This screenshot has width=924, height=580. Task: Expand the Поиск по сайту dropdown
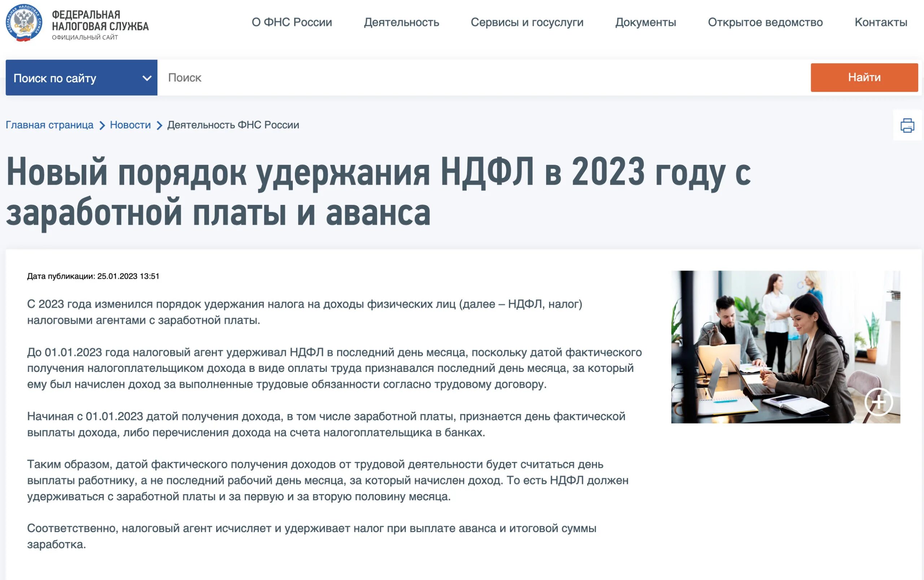(x=81, y=78)
